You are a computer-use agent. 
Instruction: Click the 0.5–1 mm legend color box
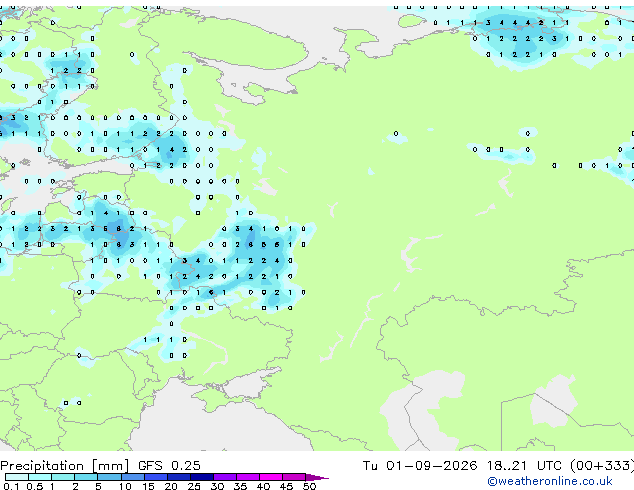pos(40,477)
